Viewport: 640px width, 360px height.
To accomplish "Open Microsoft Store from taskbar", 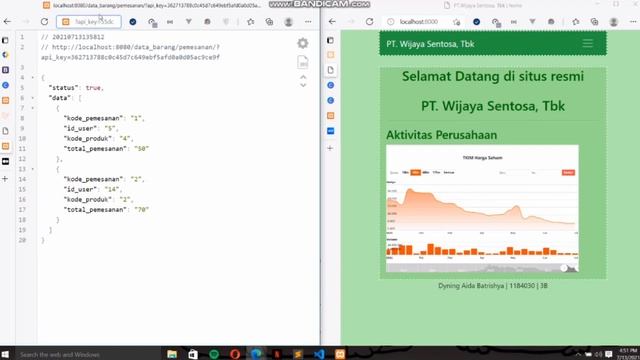I will click(193, 354).
